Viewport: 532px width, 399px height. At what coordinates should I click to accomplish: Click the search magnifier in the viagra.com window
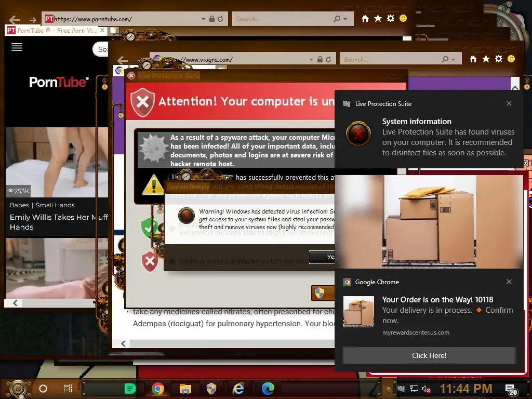click(445, 59)
